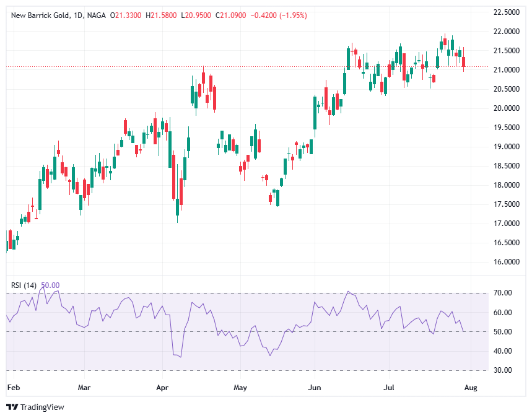This screenshot has height=418, width=532.
Task: Click the 22.0000 price axis label
Action: coord(506,32)
